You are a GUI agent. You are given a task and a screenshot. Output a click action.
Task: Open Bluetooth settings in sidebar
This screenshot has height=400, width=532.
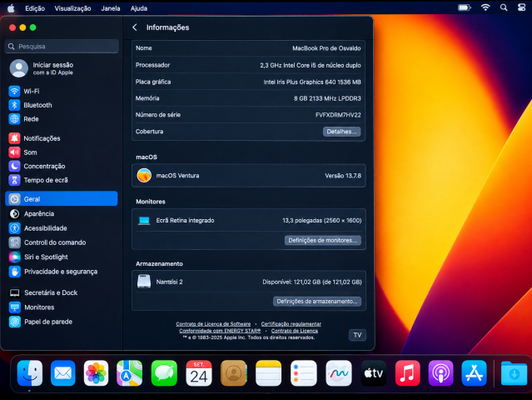coord(62,105)
